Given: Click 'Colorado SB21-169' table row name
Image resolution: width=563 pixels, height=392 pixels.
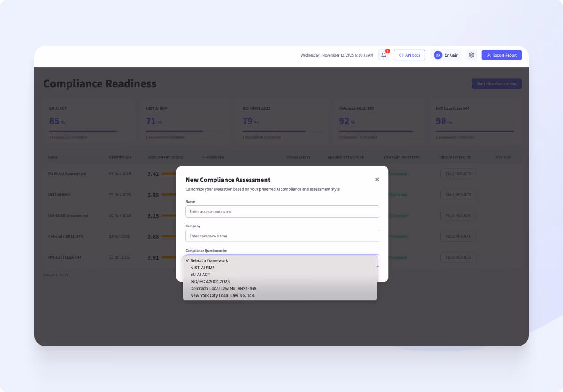Looking at the screenshot, I should pyautogui.click(x=65, y=237).
